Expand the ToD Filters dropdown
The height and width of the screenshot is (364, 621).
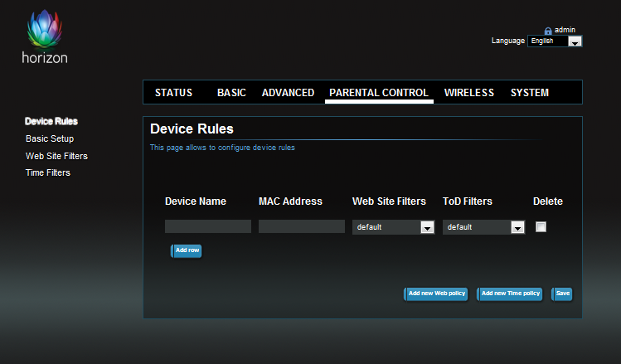pyautogui.click(x=483, y=227)
